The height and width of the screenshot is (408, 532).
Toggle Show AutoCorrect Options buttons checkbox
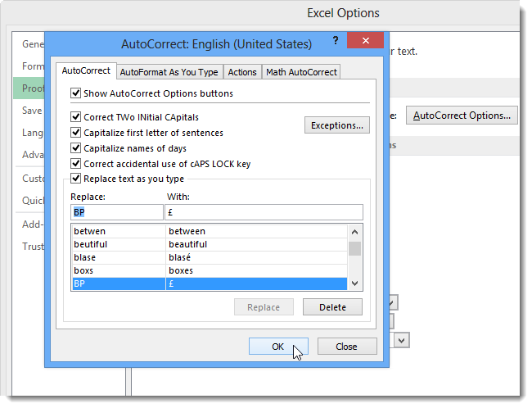75,93
